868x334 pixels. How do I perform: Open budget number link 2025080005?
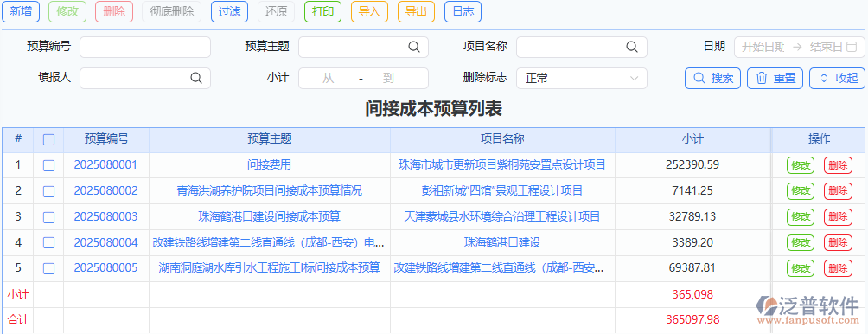[x=105, y=268]
